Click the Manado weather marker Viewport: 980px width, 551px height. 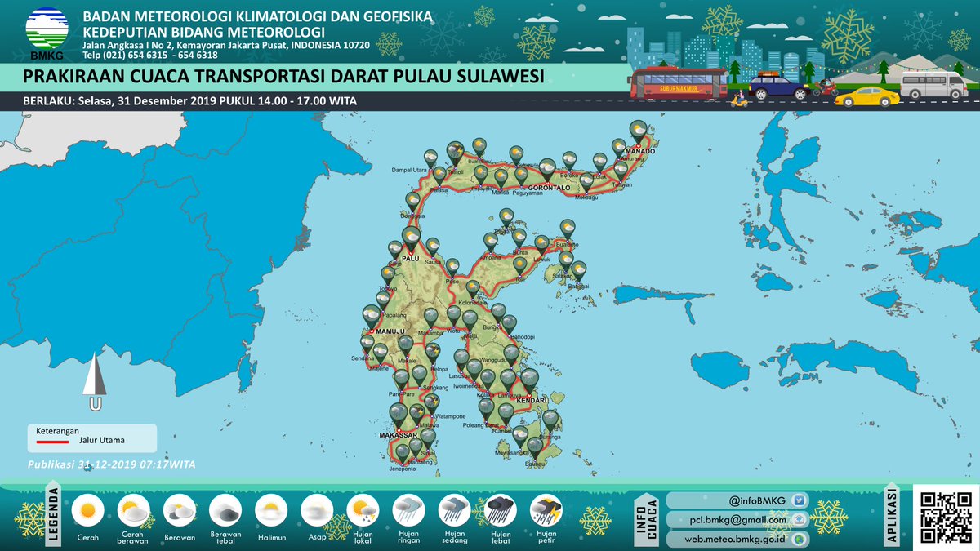(639, 132)
